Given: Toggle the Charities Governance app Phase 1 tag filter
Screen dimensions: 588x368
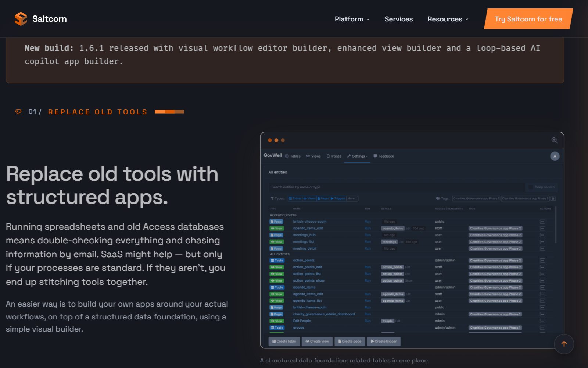Looking at the screenshot, I should tap(476, 198).
